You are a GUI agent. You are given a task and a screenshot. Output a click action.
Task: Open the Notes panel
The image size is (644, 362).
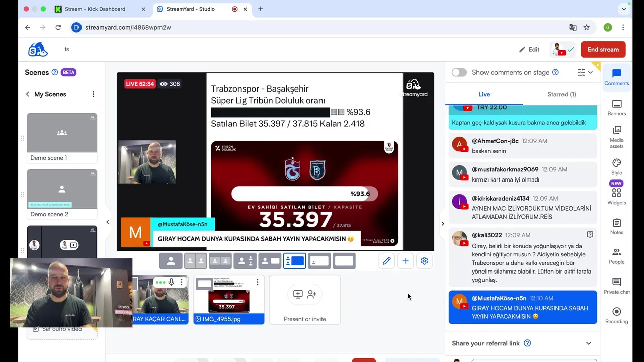pyautogui.click(x=617, y=226)
